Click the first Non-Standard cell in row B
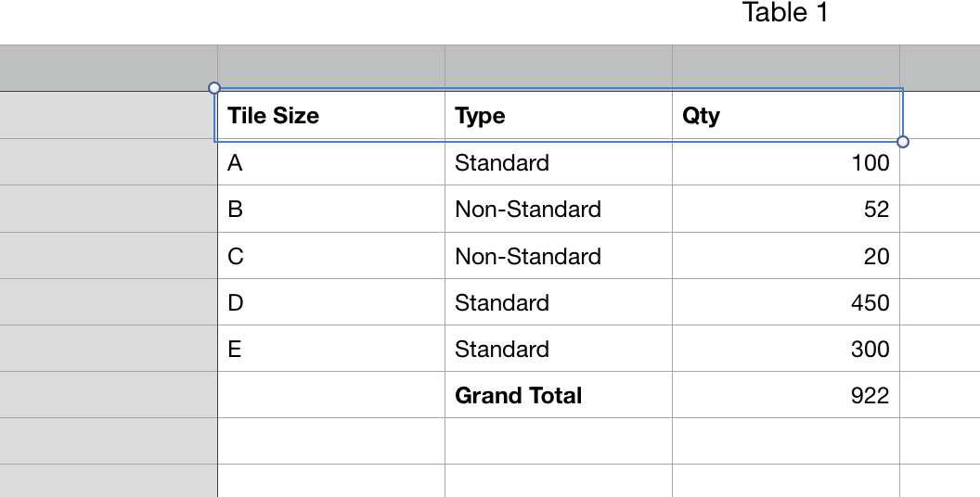This screenshot has width=980, height=497. [x=559, y=209]
